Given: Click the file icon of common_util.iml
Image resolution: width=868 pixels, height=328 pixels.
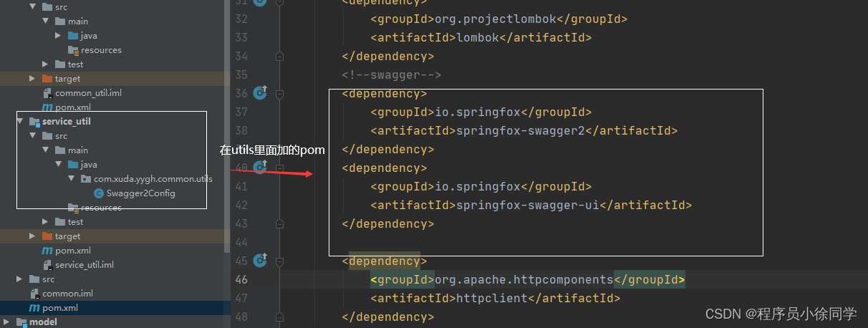Looking at the screenshot, I should [47, 93].
